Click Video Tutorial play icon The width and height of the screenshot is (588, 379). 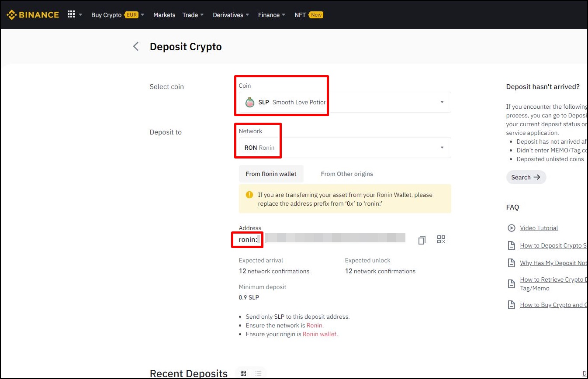[x=512, y=228]
